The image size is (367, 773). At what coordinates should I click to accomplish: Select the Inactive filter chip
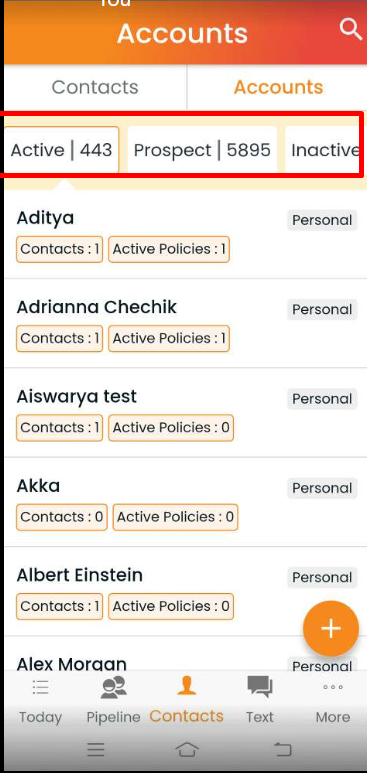pos(325,150)
